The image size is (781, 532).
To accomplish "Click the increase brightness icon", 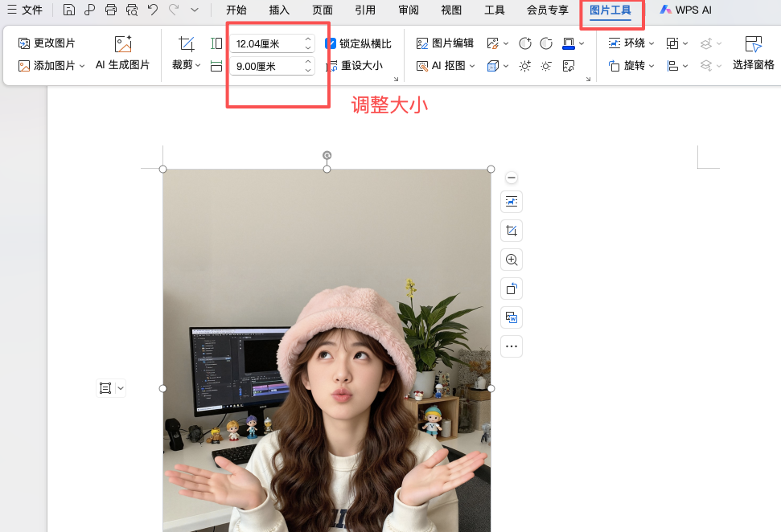I will coord(525,66).
